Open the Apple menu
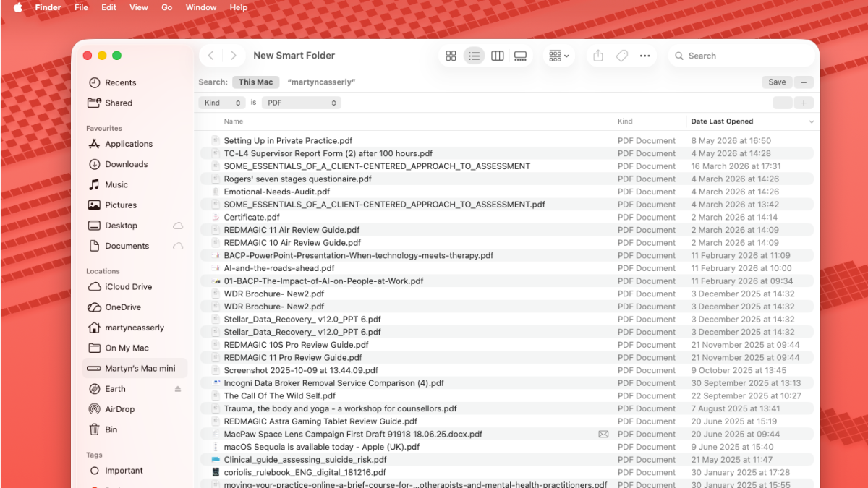The width and height of the screenshot is (868, 488). [17, 7]
